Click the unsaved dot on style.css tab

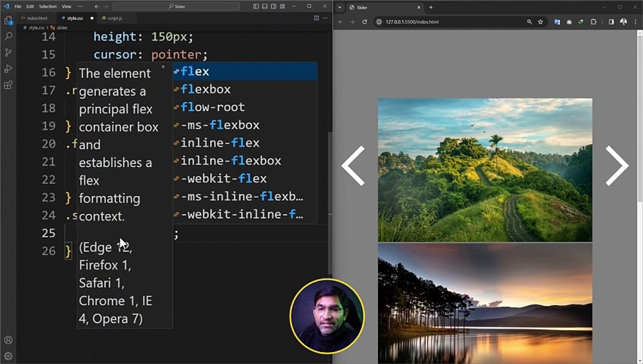[x=91, y=18]
